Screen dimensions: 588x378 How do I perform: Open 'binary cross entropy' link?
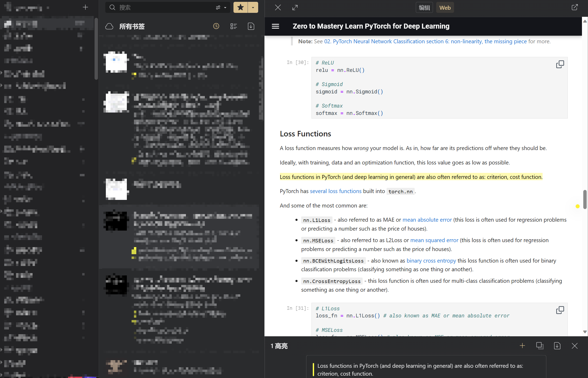coord(431,260)
